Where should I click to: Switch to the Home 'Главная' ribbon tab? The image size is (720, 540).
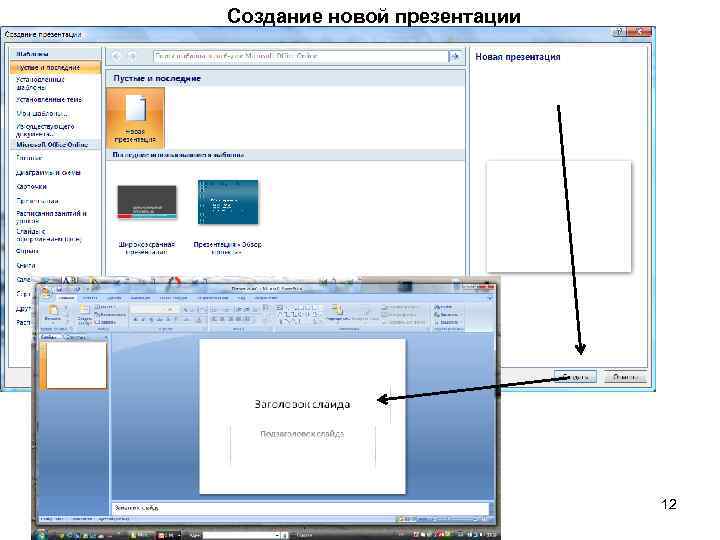point(67,298)
